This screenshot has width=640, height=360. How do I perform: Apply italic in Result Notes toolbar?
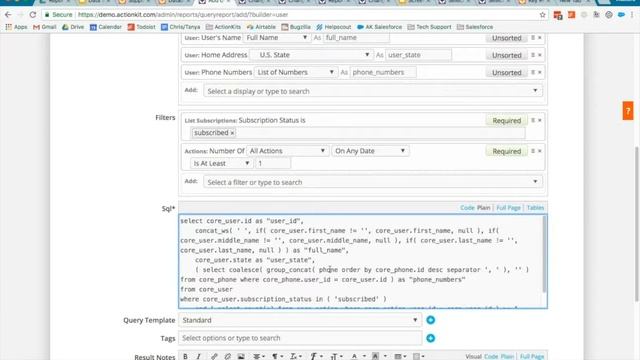click(x=199, y=356)
